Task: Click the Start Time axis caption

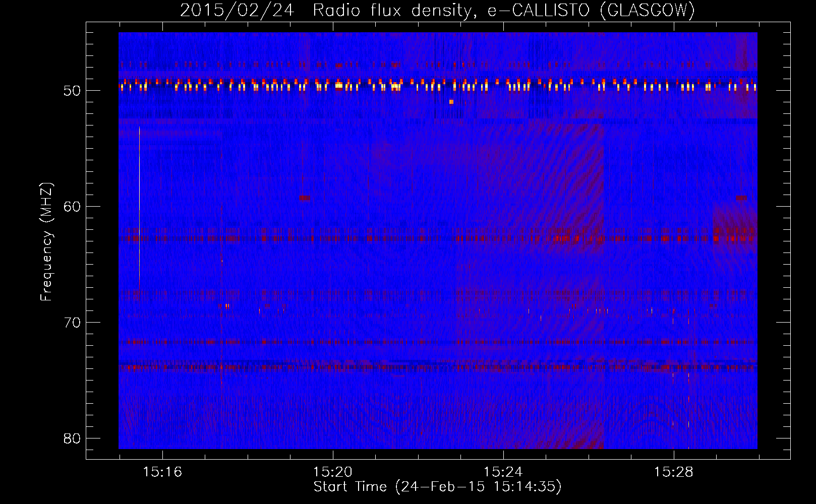Action: tap(437, 487)
